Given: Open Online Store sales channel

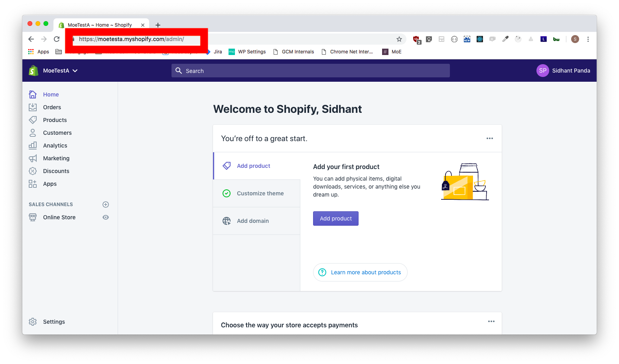Looking at the screenshot, I should [x=59, y=217].
